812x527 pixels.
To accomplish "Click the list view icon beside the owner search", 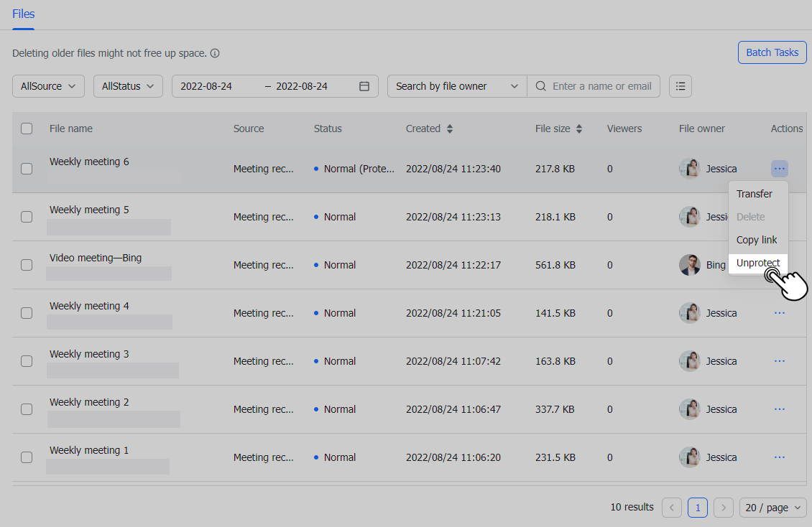I will click(680, 85).
